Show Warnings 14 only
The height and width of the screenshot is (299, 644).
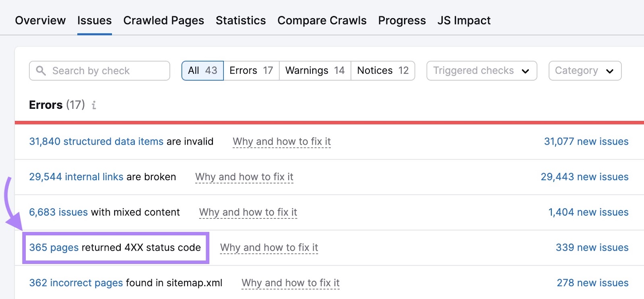315,71
